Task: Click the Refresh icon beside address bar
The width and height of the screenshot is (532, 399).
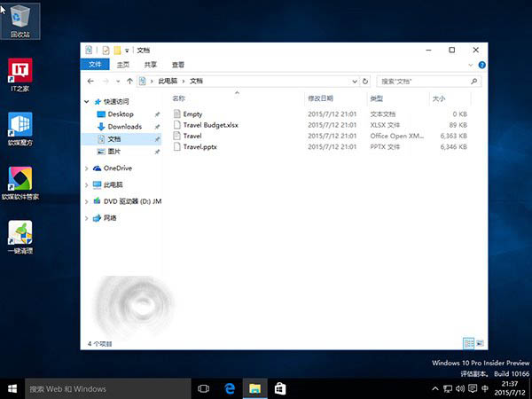Action: click(x=365, y=82)
